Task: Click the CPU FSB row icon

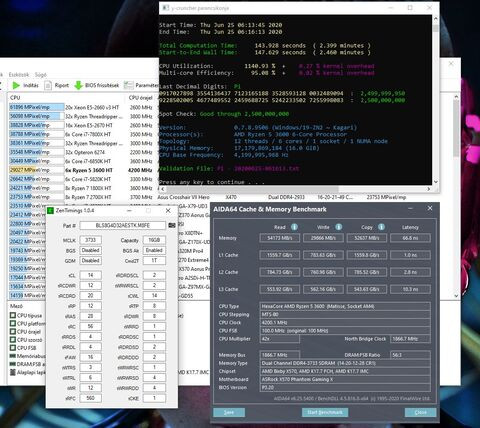Action: click(13, 348)
